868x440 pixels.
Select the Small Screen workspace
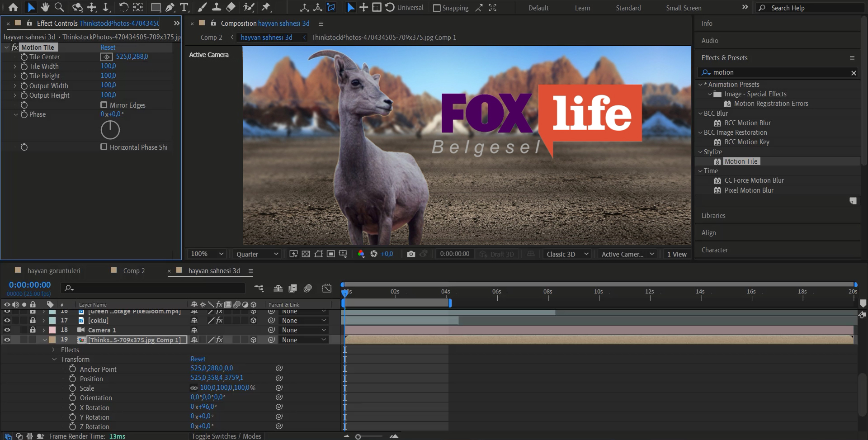point(684,8)
